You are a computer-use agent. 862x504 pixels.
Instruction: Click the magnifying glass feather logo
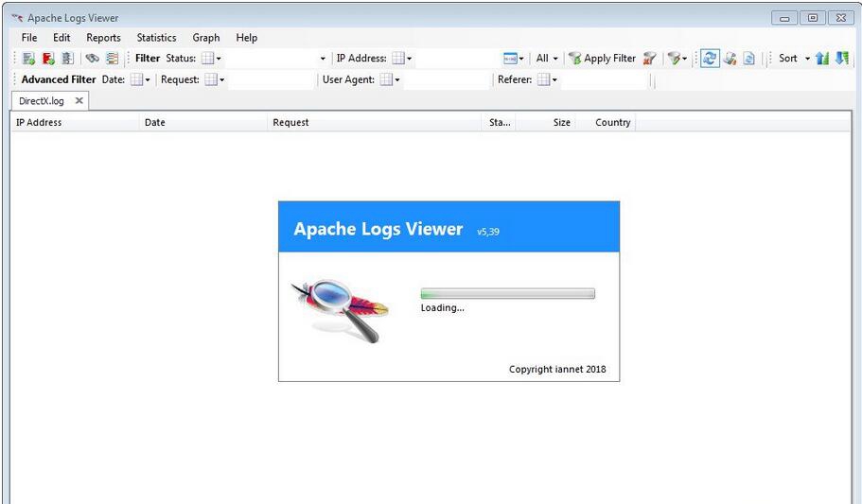point(341,309)
